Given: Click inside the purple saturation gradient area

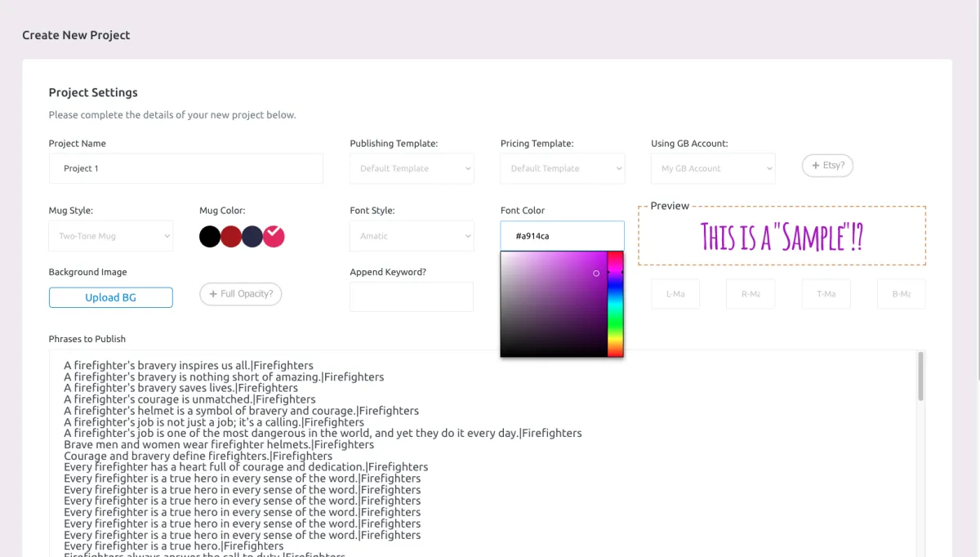Looking at the screenshot, I should (x=554, y=304).
